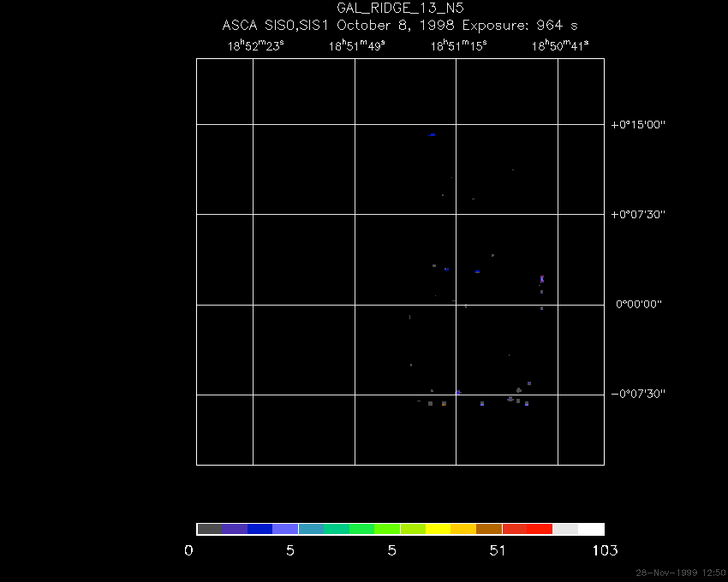Select the purple swatch in the color bar
This screenshot has height=582, width=728.
tap(235, 529)
